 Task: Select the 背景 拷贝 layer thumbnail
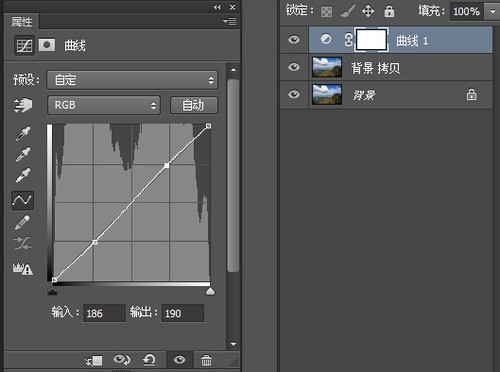pyautogui.click(x=327, y=67)
